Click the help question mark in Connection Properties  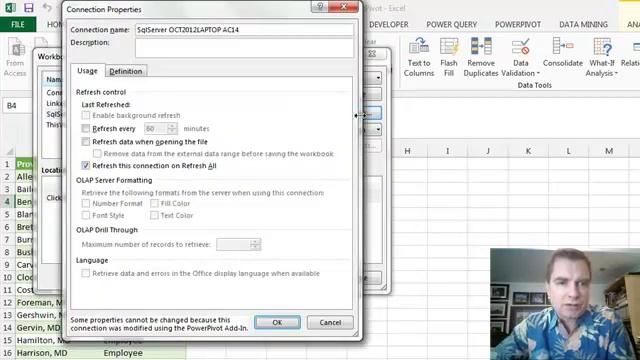320,7
